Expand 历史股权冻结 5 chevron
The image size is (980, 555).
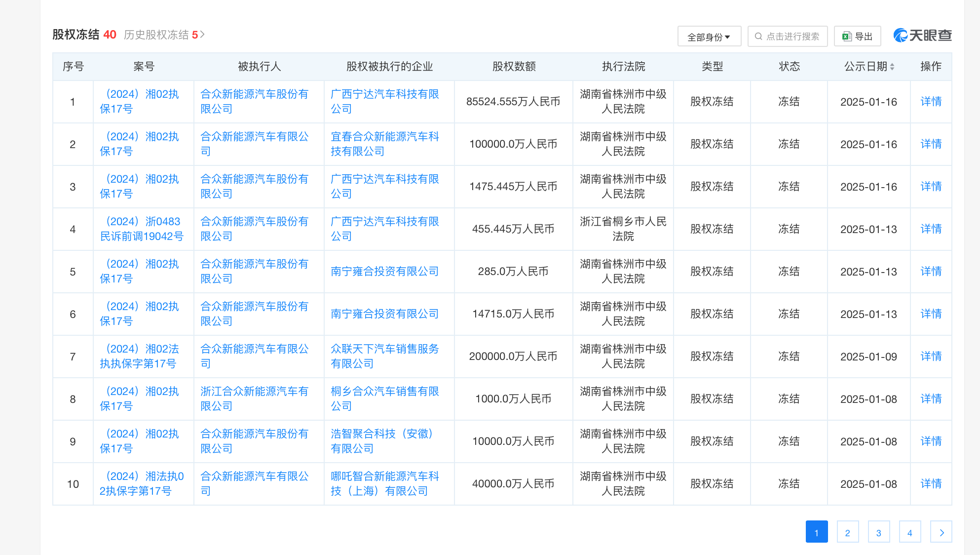point(202,35)
